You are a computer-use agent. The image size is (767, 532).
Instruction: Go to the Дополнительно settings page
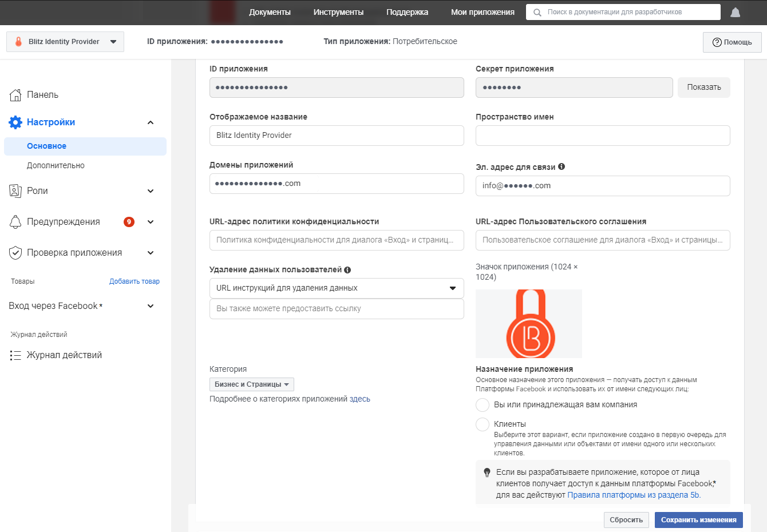[56, 165]
